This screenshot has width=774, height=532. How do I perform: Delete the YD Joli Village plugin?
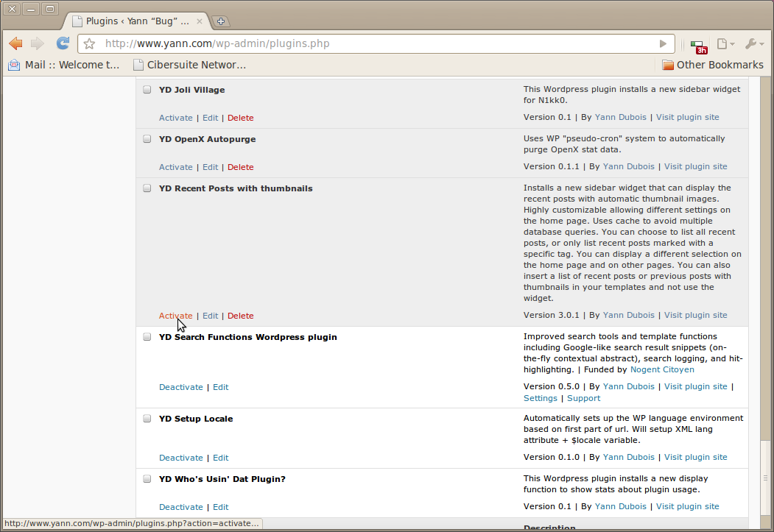click(240, 118)
